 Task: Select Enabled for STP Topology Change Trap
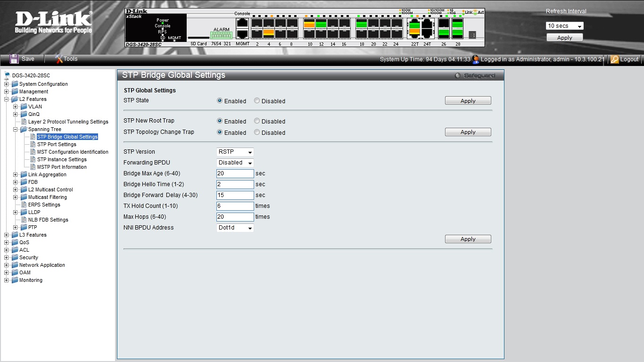220,132
